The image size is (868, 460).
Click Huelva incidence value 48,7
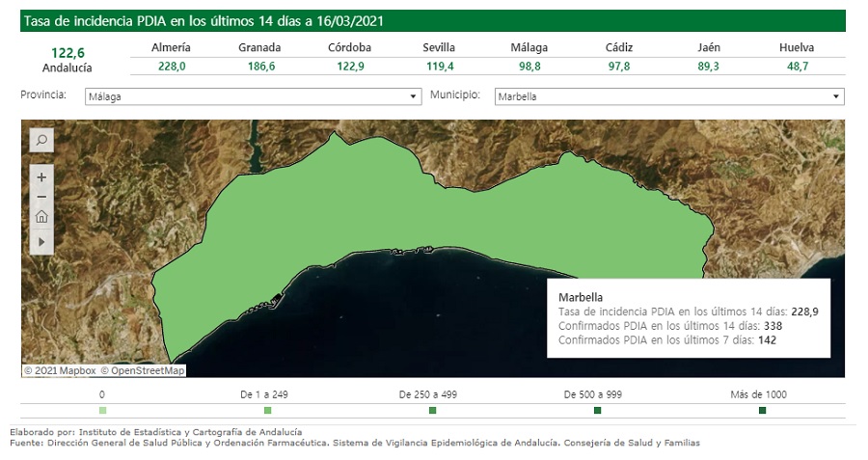point(798,67)
